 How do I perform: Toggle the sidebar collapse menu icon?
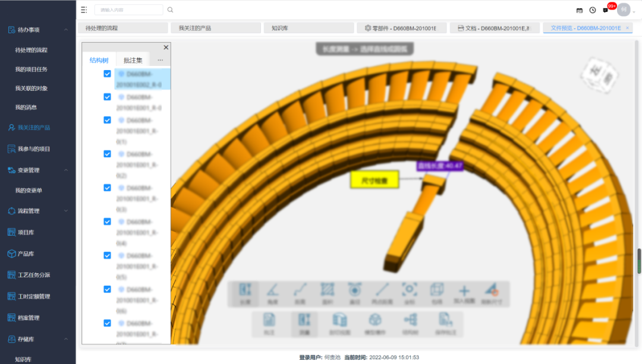(x=84, y=10)
